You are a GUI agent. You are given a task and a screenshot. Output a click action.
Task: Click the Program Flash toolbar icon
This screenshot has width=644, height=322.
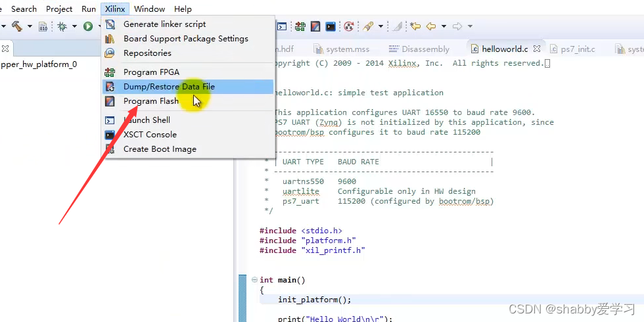tap(315, 27)
